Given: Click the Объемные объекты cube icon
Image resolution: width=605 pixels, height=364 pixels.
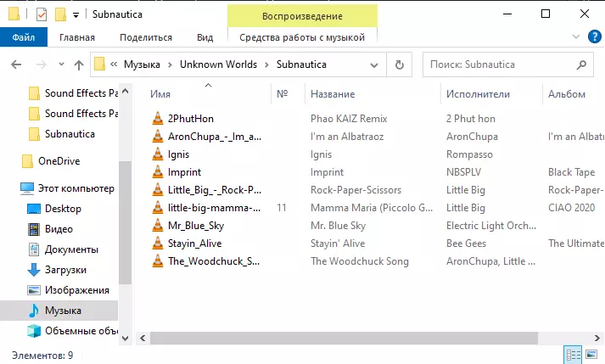Looking at the screenshot, I should (x=34, y=331).
